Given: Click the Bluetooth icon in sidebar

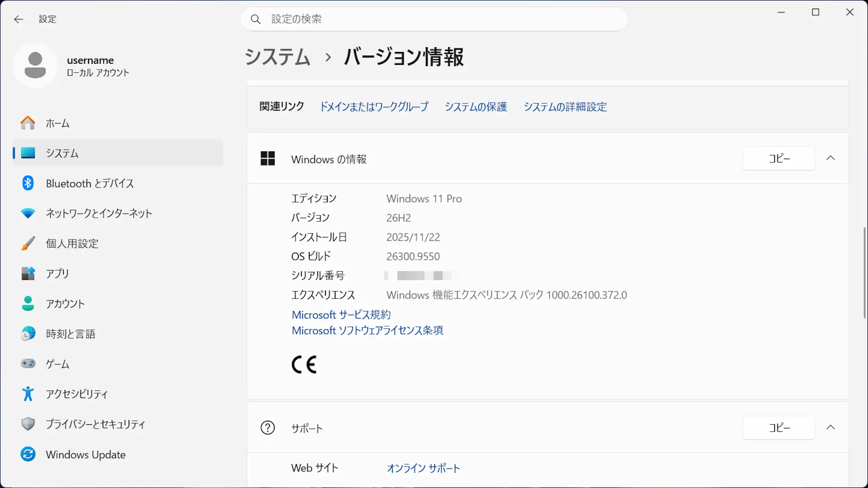Looking at the screenshot, I should pos(28,183).
